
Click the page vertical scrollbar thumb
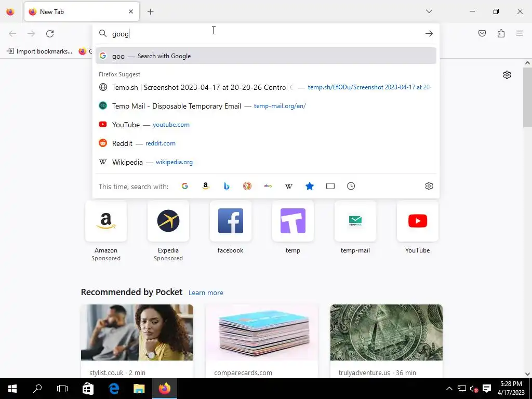[527, 97]
